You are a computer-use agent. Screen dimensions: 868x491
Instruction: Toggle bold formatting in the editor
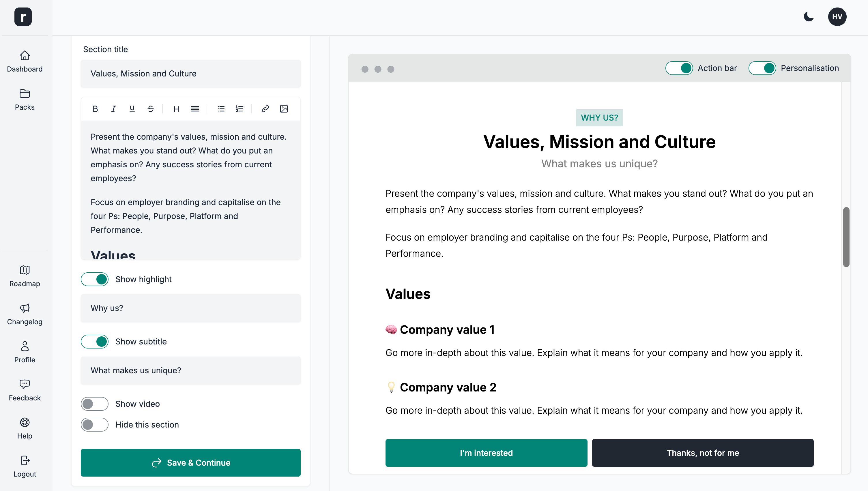click(95, 108)
